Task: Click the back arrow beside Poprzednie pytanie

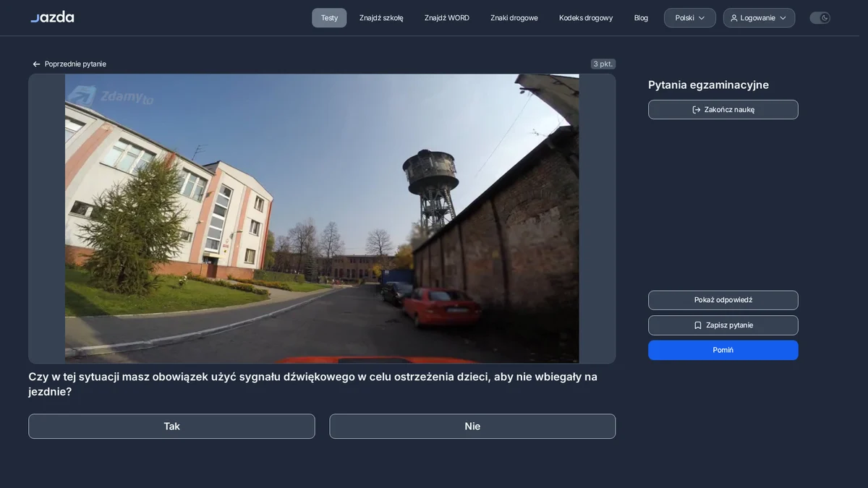Action: pyautogui.click(x=36, y=64)
